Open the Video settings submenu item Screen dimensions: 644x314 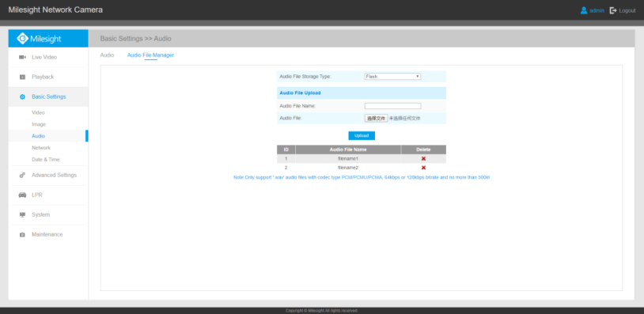point(38,112)
